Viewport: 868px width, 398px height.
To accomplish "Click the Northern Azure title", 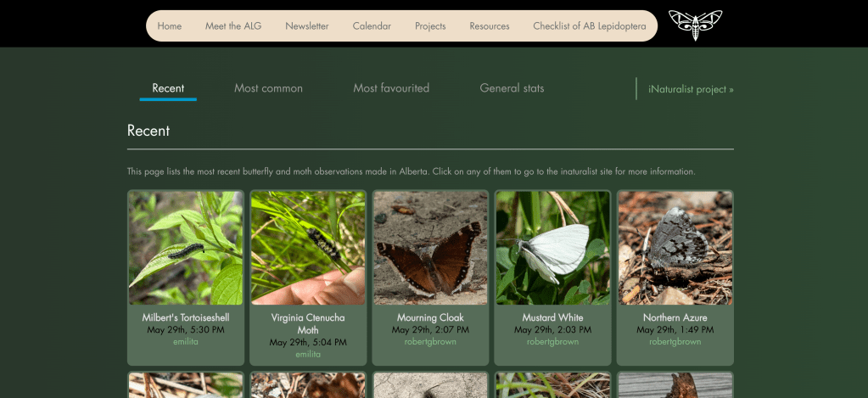I will point(675,317).
